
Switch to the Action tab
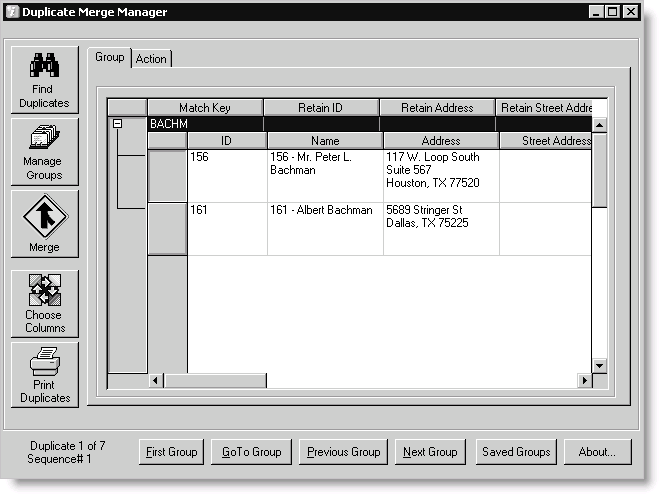click(x=151, y=59)
